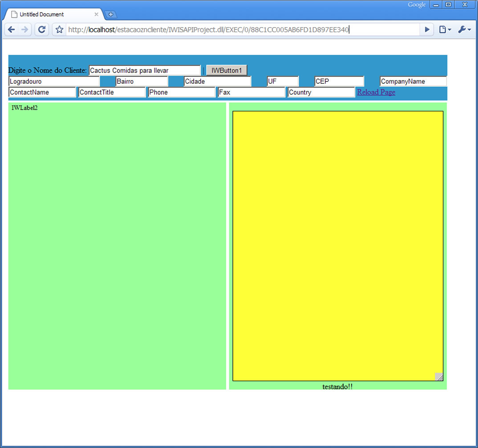Click the Go arrow beside the address bar
The height and width of the screenshot is (448, 478).
pos(427,29)
